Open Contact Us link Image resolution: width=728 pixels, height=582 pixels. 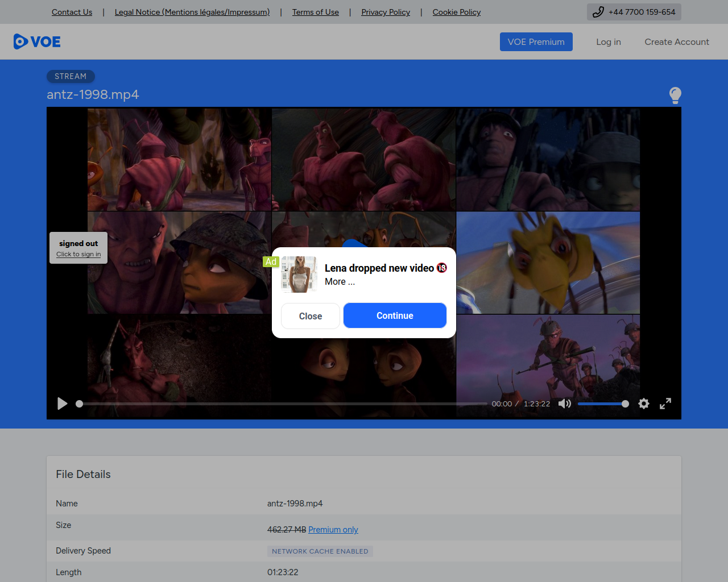click(72, 12)
